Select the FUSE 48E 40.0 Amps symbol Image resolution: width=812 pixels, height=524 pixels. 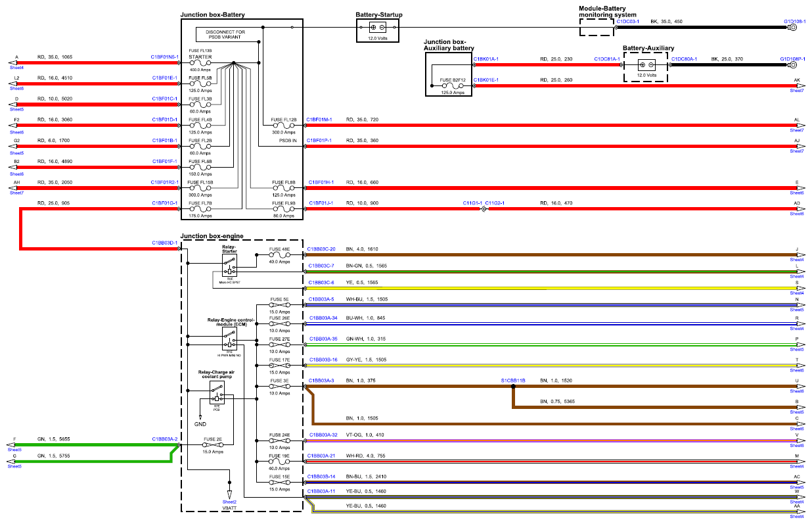(x=281, y=256)
